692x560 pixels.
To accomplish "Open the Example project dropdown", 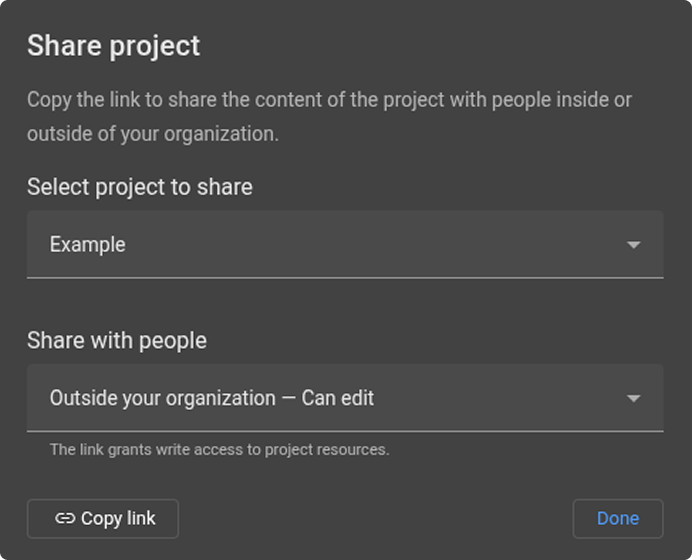I will [x=345, y=244].
